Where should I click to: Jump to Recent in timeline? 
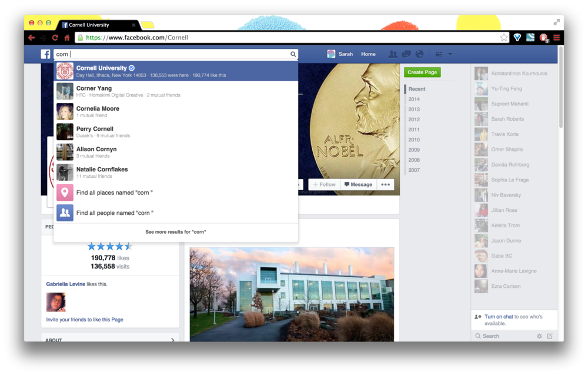click(x=417, y=89)
